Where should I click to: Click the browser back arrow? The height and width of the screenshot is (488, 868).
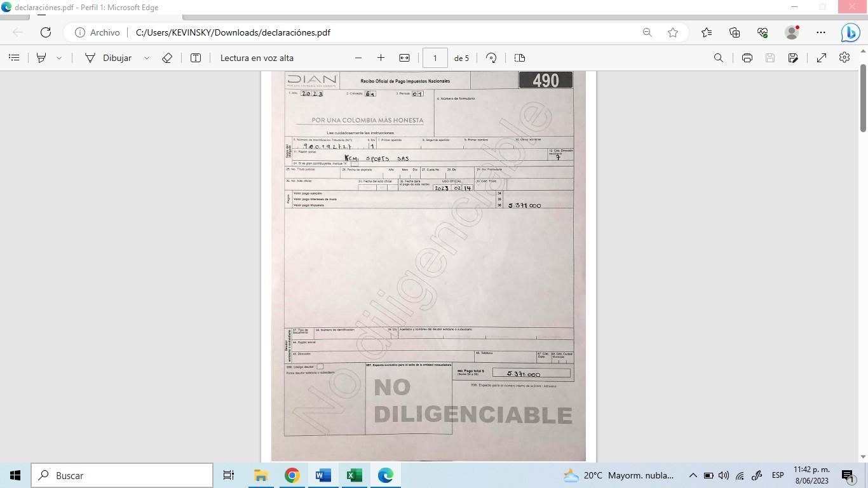(x=18, y=32)
